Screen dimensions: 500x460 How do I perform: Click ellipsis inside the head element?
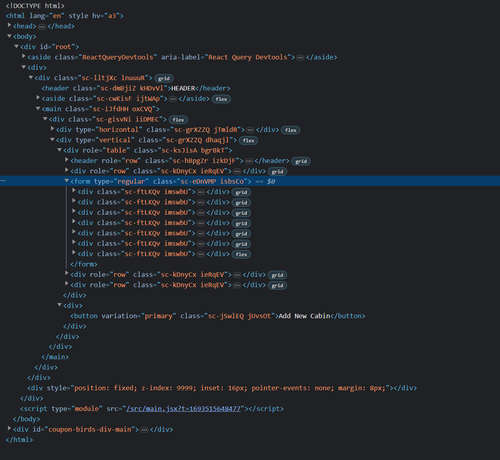(42, 27)
